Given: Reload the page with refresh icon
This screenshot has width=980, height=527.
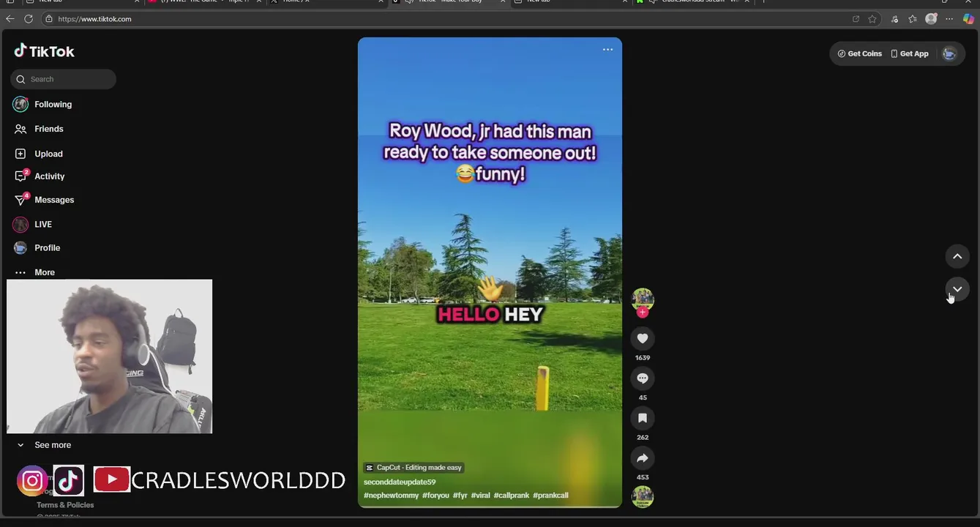Looking at the screenshot, I should (x=29, y=19).
